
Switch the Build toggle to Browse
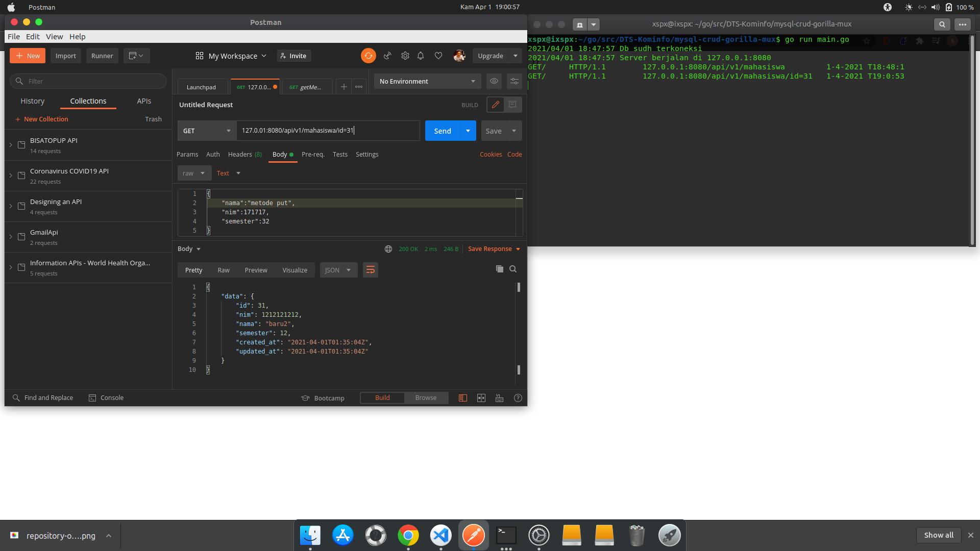click(426, 397)
